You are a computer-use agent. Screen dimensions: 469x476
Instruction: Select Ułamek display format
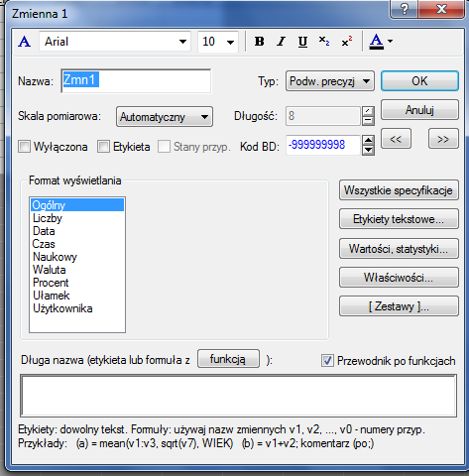click(x=77, y=296)
